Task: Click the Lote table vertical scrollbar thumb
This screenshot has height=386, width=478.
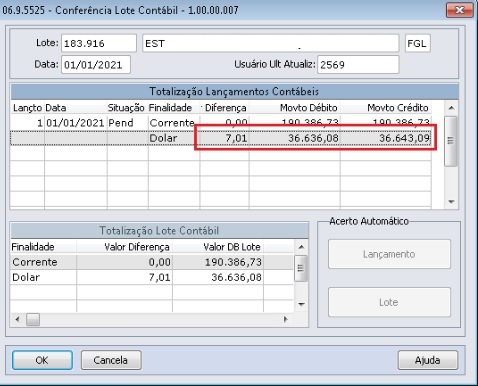Action: (x=301, y=268)
